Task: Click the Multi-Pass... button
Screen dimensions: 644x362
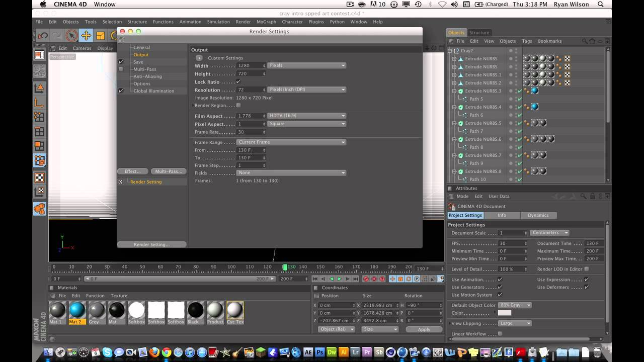Action: [x=169, y=171]
